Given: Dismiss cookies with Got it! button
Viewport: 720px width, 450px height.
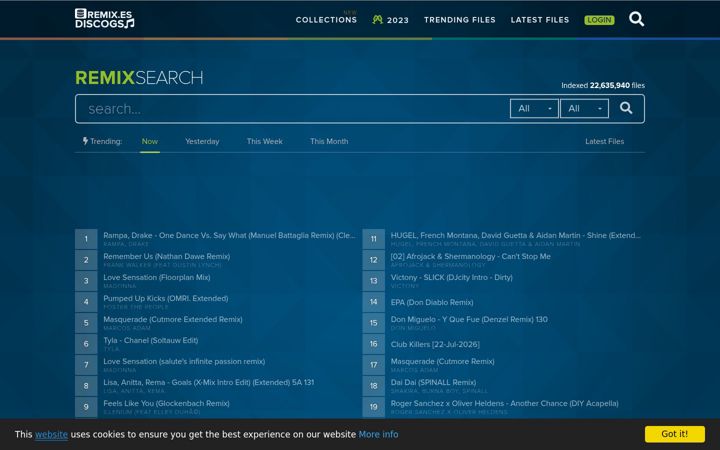Looking at the screenshot, I should coord(675,434).
